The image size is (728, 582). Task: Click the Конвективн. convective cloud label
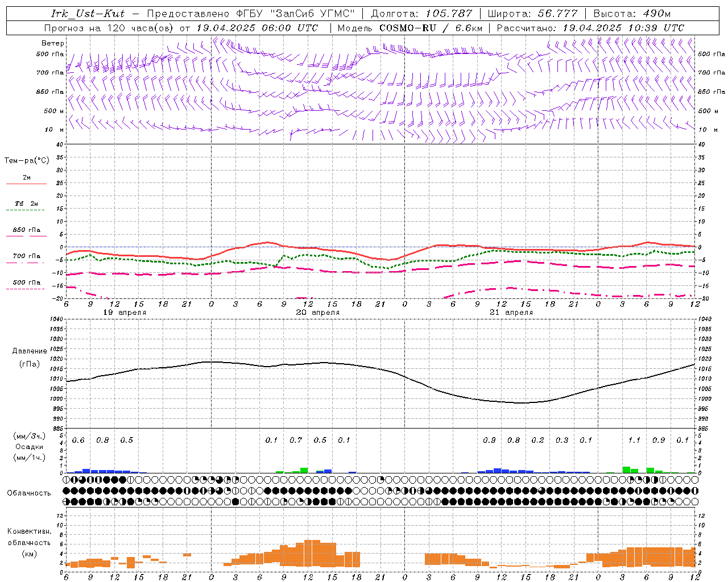(29, 531)
